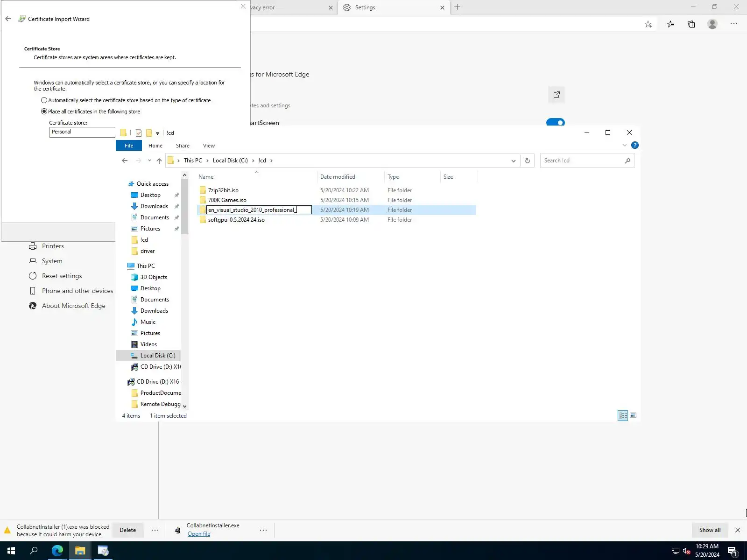The image size is (747, 560).
Task: Open Edge 'Settings and more' menu
Action: point(734,24)
